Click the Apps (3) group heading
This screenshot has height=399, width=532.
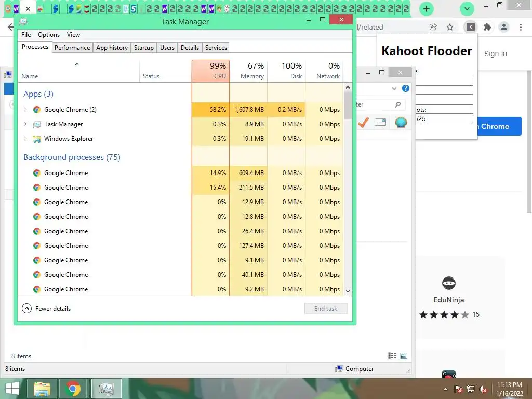(x=38, y=94)
